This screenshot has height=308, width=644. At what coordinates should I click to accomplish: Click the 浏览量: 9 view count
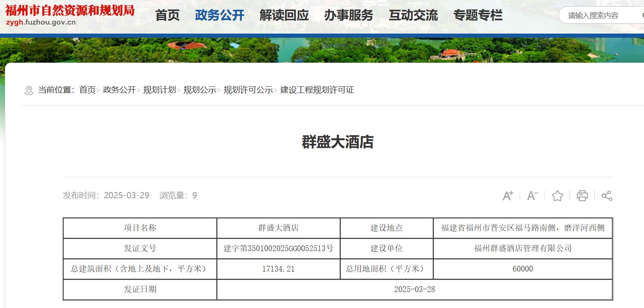point(178,195)
